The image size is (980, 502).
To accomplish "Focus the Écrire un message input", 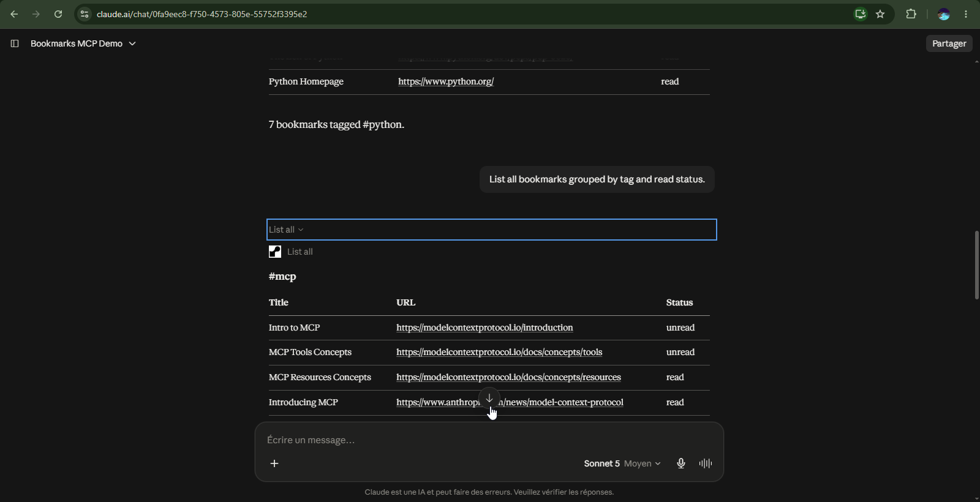I will [x=489, y=440].
